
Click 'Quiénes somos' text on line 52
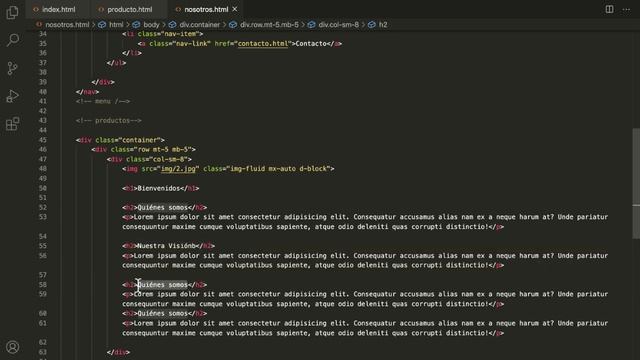pyautogui.click(x=162, y=207)
